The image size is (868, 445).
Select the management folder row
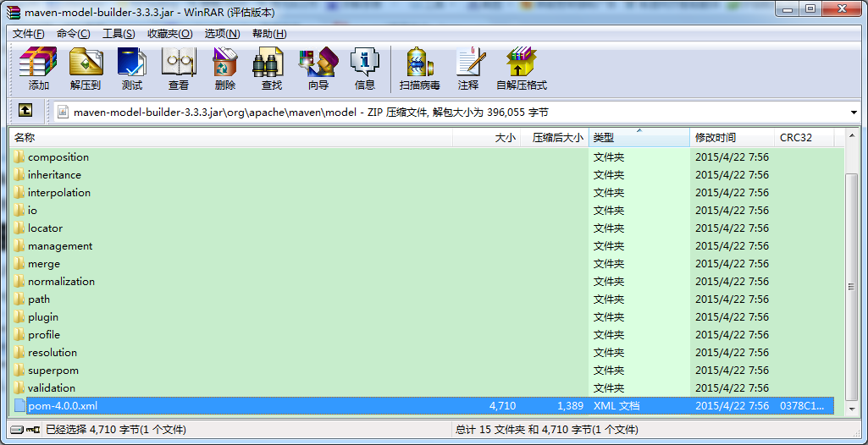tap(423, 245)
